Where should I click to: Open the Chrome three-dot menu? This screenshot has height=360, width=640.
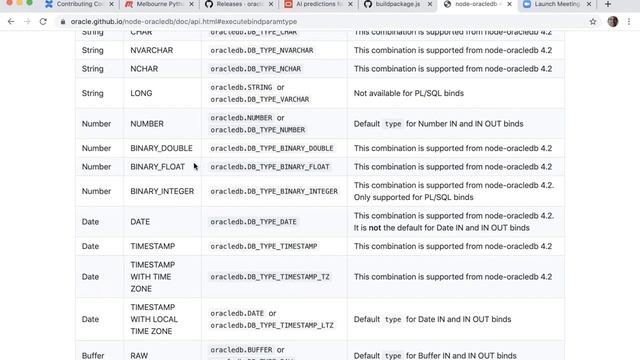coord(629,22)
